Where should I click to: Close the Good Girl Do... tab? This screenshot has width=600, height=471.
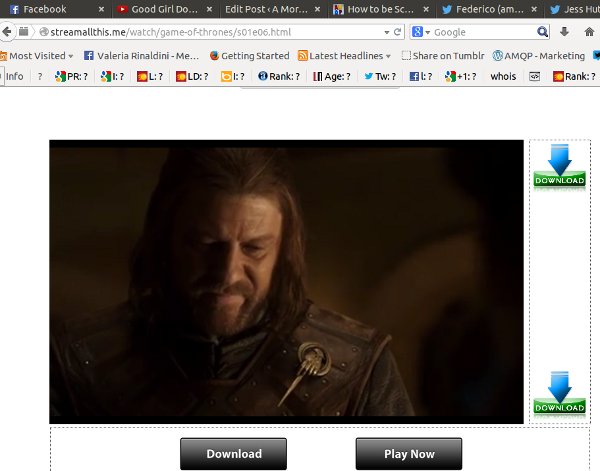[209, 9]
